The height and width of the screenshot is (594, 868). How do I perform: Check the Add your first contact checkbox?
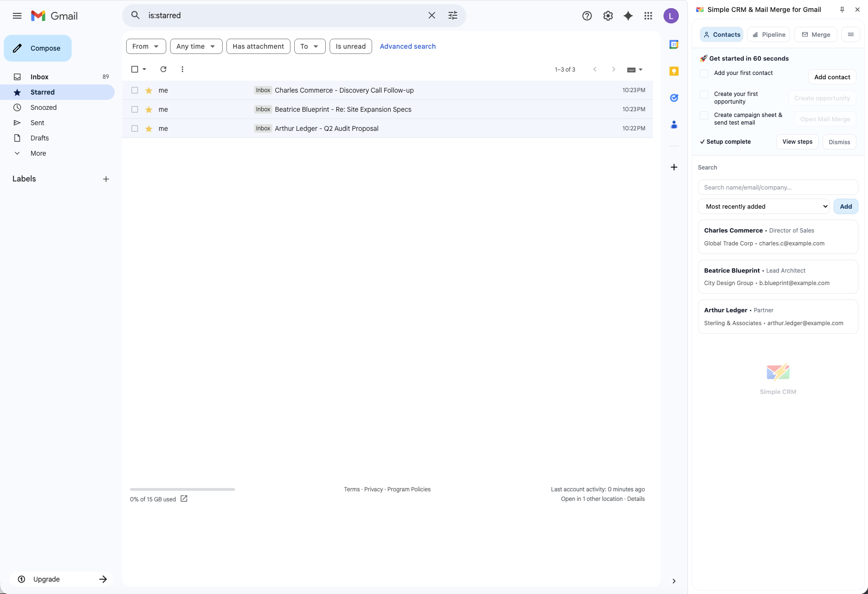point(704,73)
